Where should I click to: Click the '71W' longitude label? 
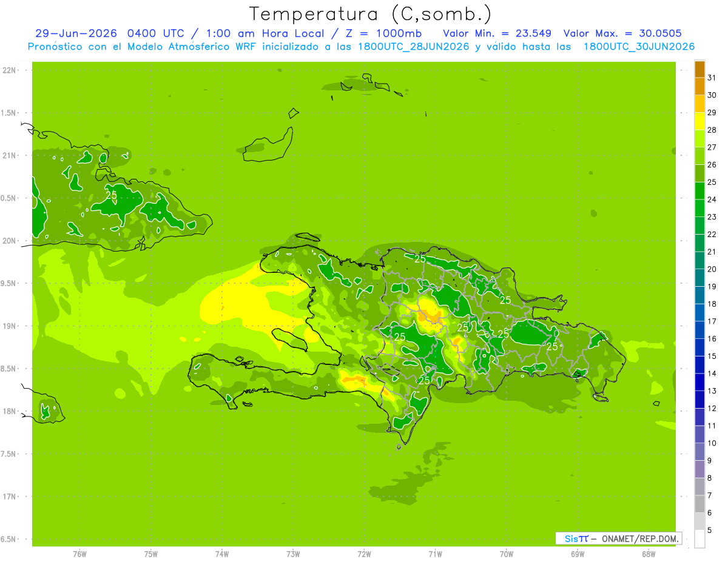[435, 554]
